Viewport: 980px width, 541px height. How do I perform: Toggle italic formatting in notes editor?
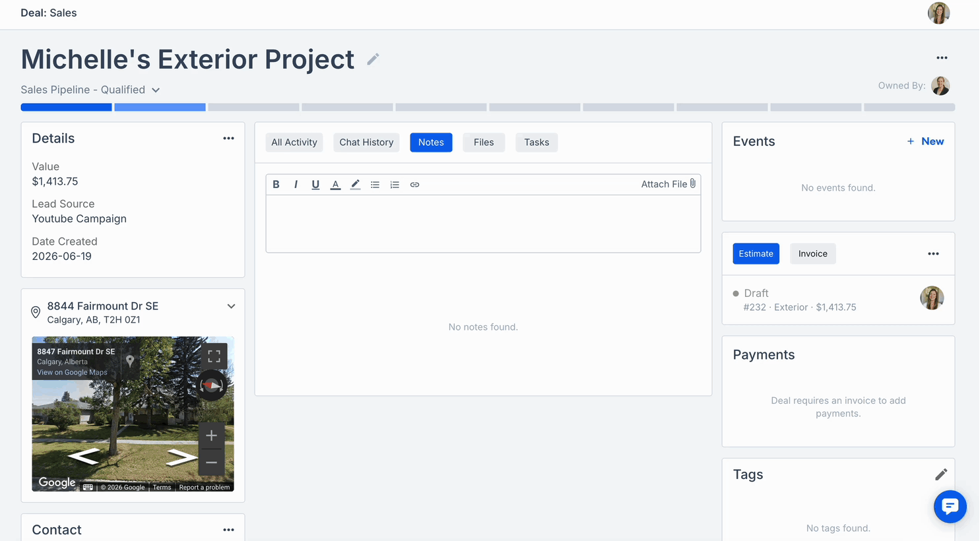[x=296, y=185]
